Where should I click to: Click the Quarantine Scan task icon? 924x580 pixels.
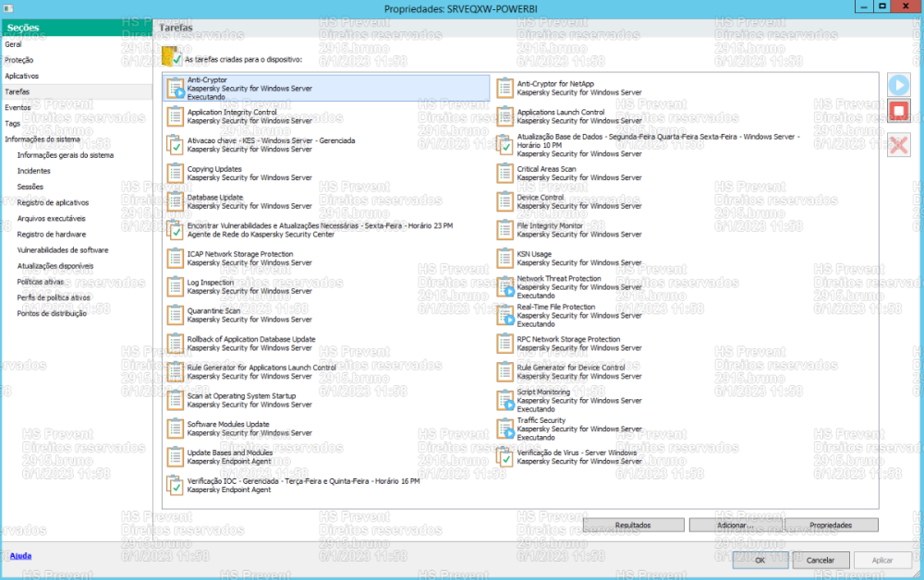coord(175,315)
